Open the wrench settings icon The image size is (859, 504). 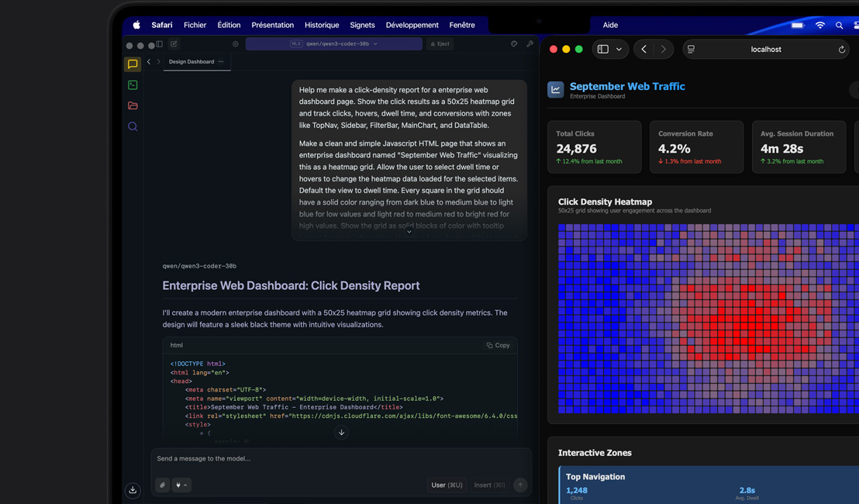pos(530,44)
